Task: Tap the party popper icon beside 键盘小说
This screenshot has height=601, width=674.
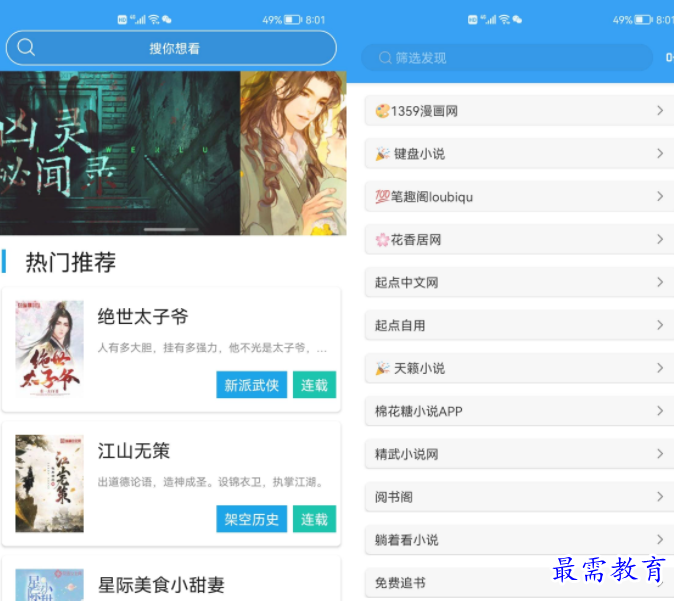Action: (x=382, y=153)
